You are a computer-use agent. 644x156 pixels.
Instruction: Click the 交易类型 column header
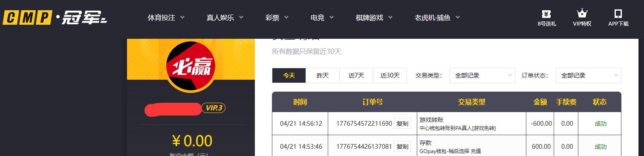(472, 102)
